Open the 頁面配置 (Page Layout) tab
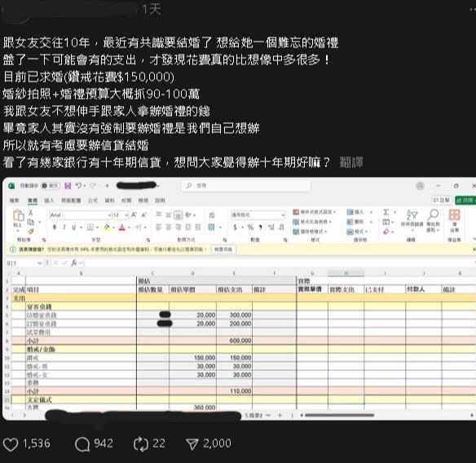Screen dimensions: 476x463 [72, 201]
